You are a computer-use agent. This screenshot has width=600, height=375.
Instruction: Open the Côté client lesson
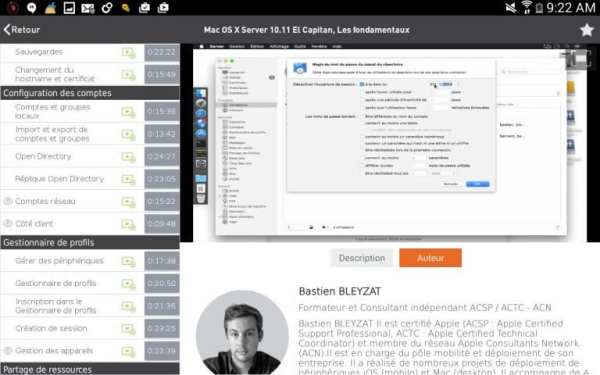click(34, 224)
